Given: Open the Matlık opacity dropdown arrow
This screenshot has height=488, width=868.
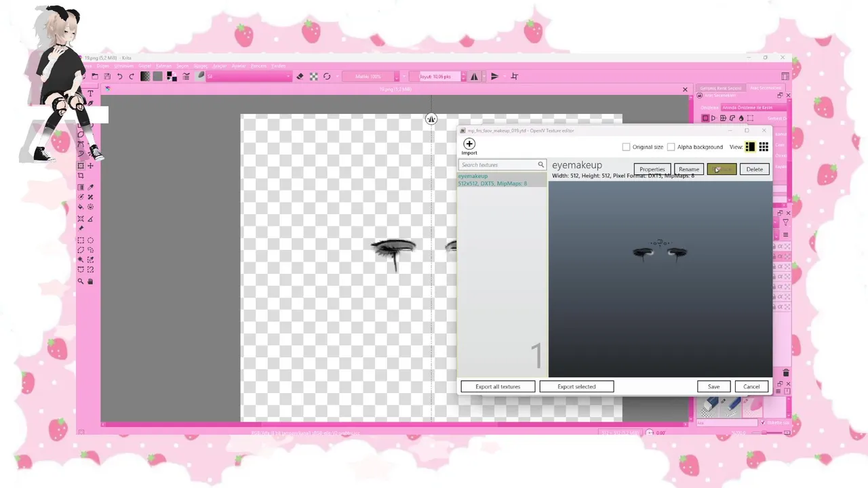Looking at the screenshot, I should pos(397,76).
